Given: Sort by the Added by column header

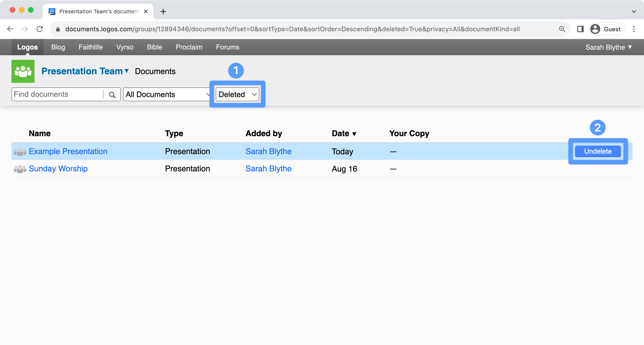Looking at the screenshot, I should 264,133.
